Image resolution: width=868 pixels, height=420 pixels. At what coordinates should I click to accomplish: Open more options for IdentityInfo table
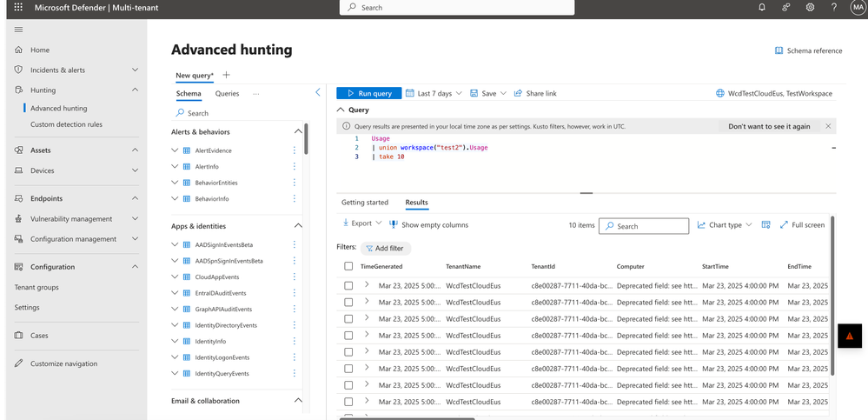click(x=294, y=341)
